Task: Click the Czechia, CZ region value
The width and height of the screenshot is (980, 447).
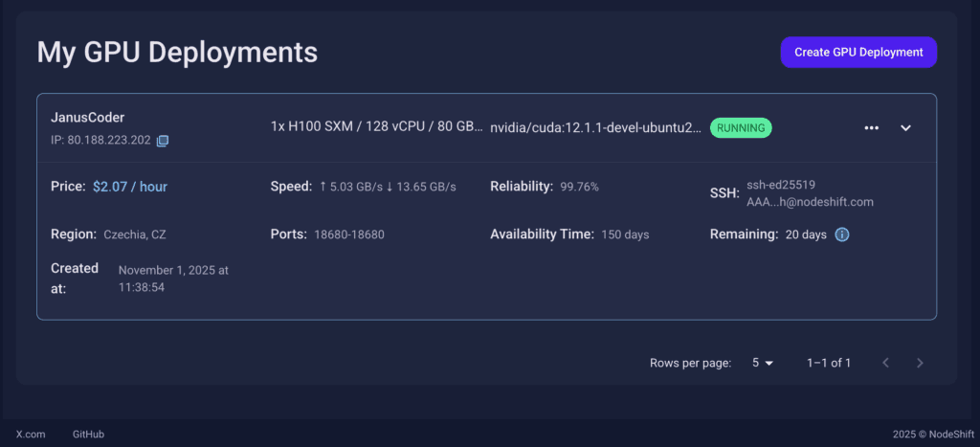Action: point(135,235)
